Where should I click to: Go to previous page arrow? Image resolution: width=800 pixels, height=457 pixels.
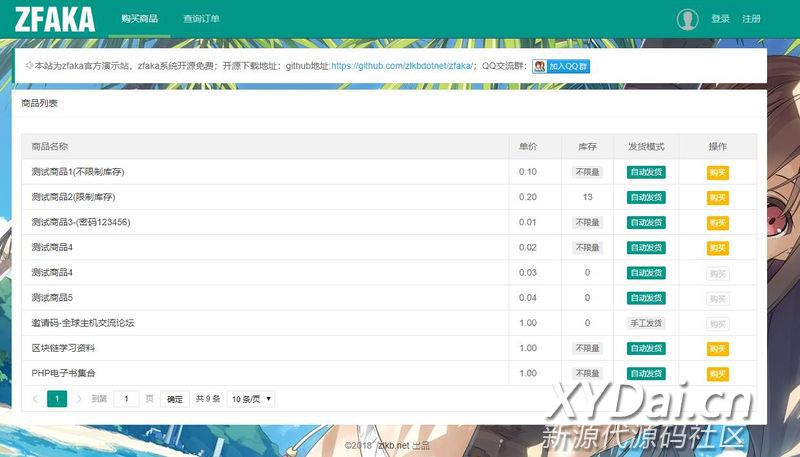pos(35,399)
